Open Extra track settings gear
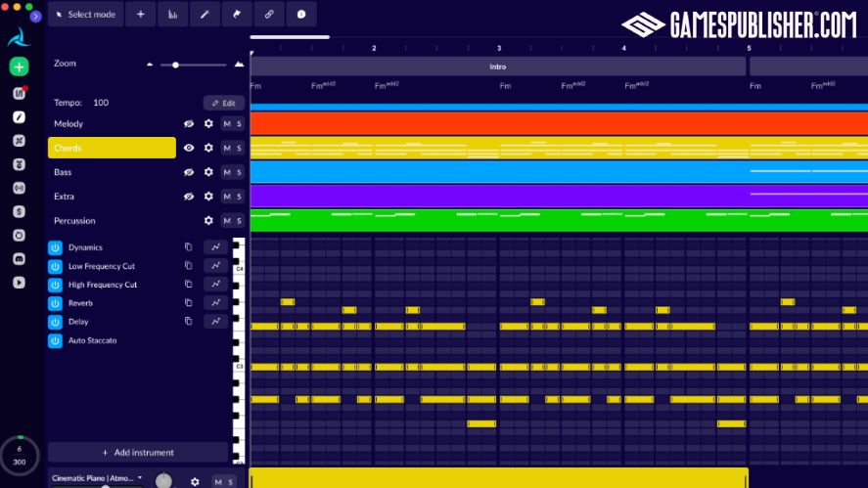868x488 pixels. (x=208, y=197)
